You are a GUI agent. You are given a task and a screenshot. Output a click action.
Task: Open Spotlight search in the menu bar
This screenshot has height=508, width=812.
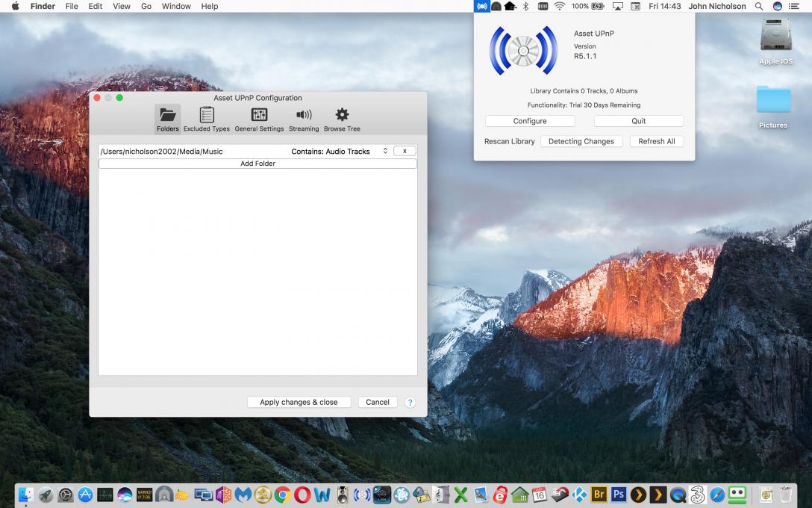point(759,6)
